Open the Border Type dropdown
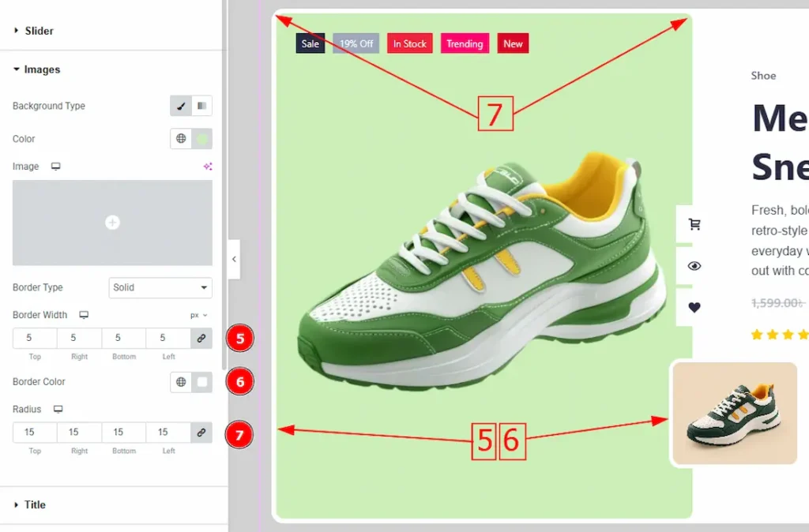 [x=160, y=287]
